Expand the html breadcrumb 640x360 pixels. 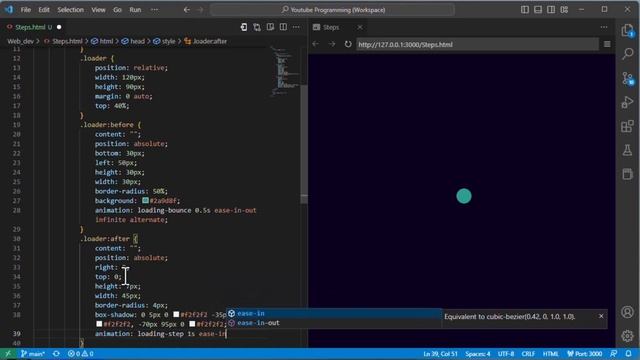tap(106, 41)
